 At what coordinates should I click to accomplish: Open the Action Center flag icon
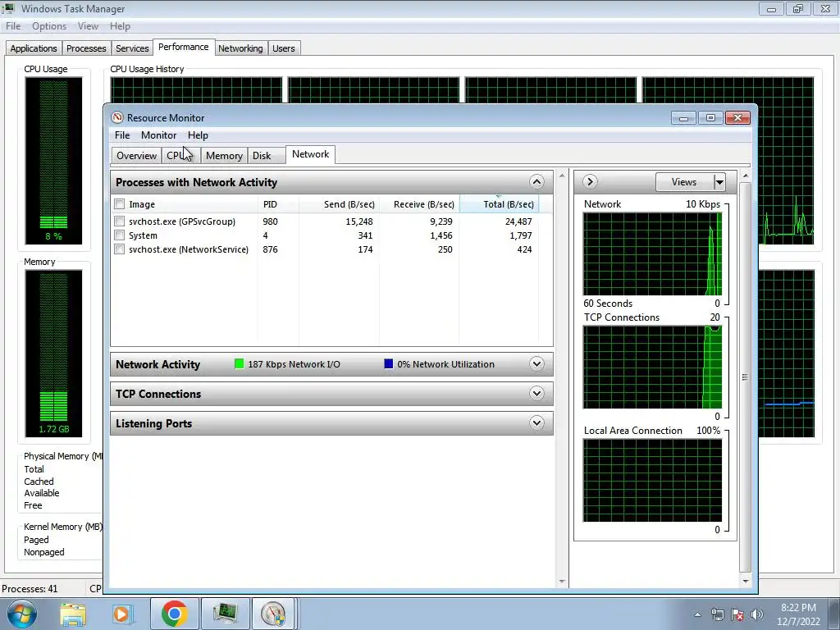click(x=737, y=614)
